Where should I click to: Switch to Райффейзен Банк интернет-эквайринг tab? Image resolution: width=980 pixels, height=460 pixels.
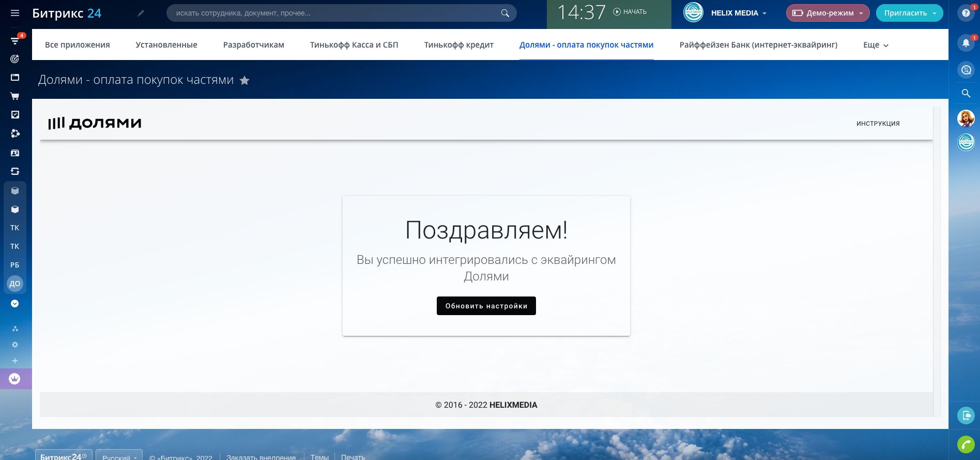(x=758, y=45)
